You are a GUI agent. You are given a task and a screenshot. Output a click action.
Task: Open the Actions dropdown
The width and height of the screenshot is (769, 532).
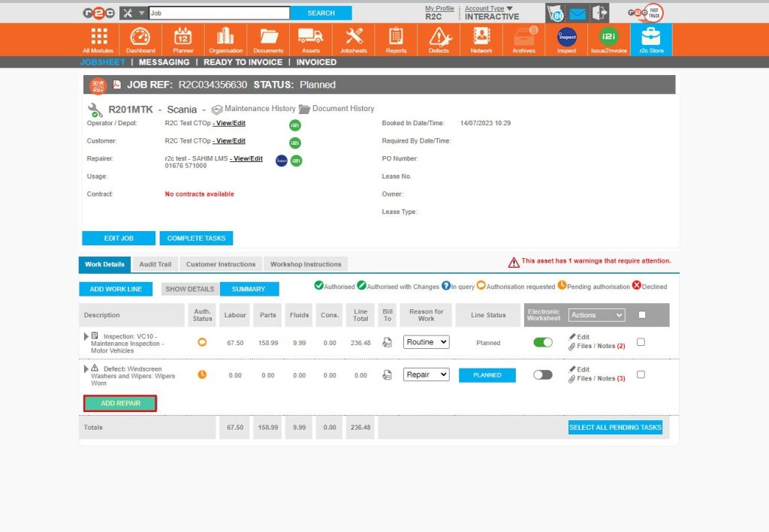596,314
